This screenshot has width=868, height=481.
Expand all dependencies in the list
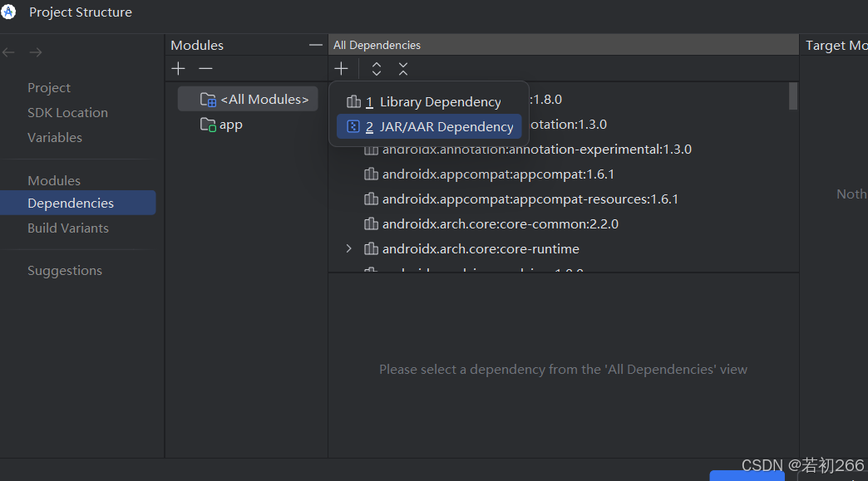377,69
